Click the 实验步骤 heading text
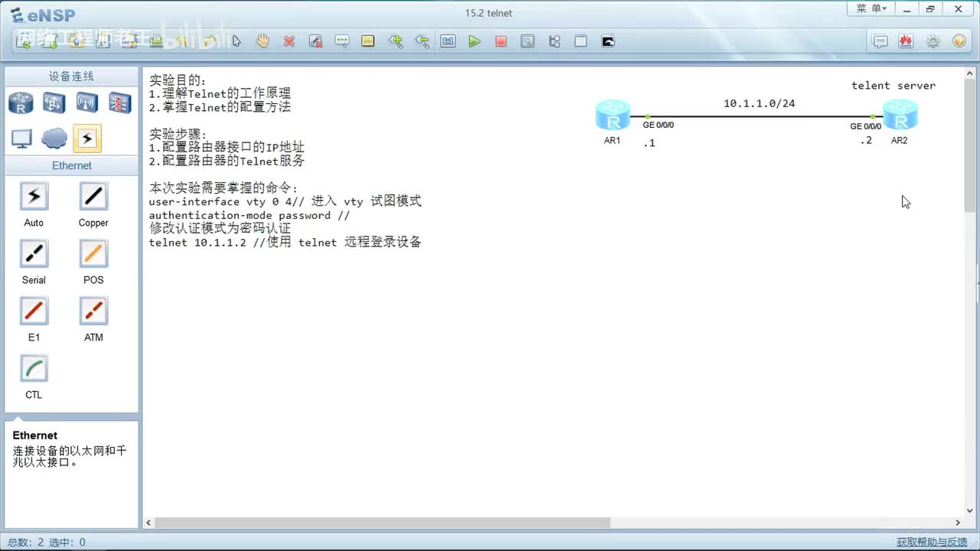The image size is (980, 551). point(178,134)
